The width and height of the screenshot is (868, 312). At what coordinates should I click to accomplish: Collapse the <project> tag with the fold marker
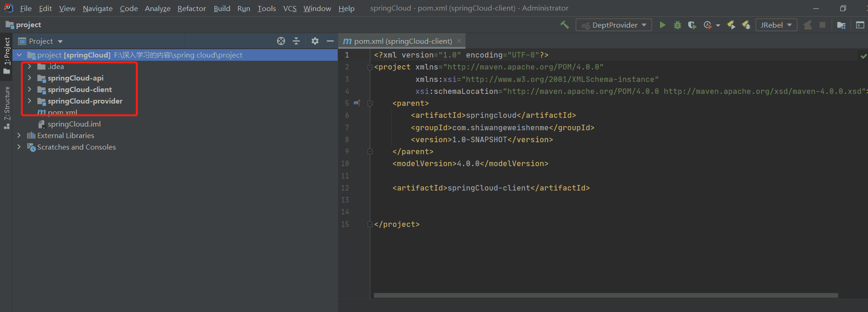(370, 67)
